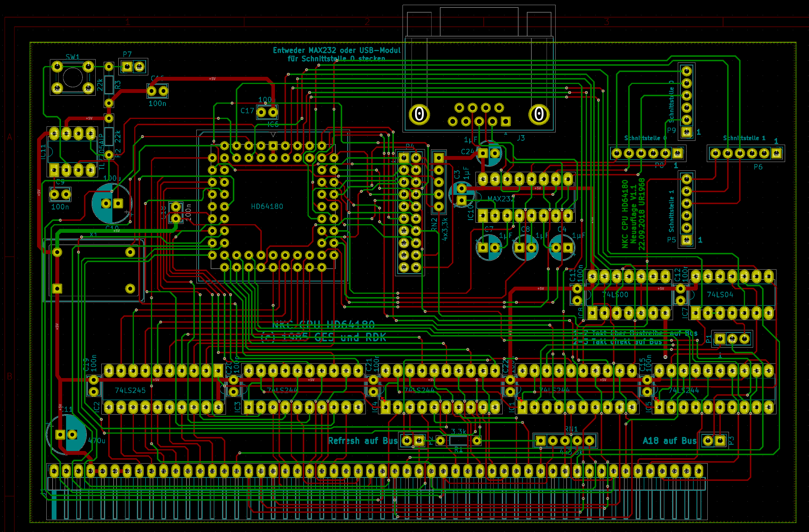The image size is (809, 532).
Task: Click the RN1 resistor network footprint
Action: 565,441
